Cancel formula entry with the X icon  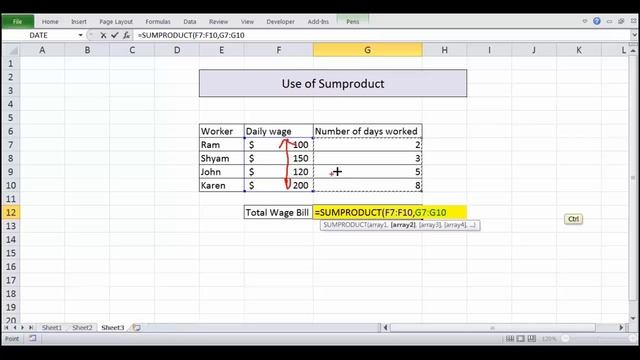[103, 36]
